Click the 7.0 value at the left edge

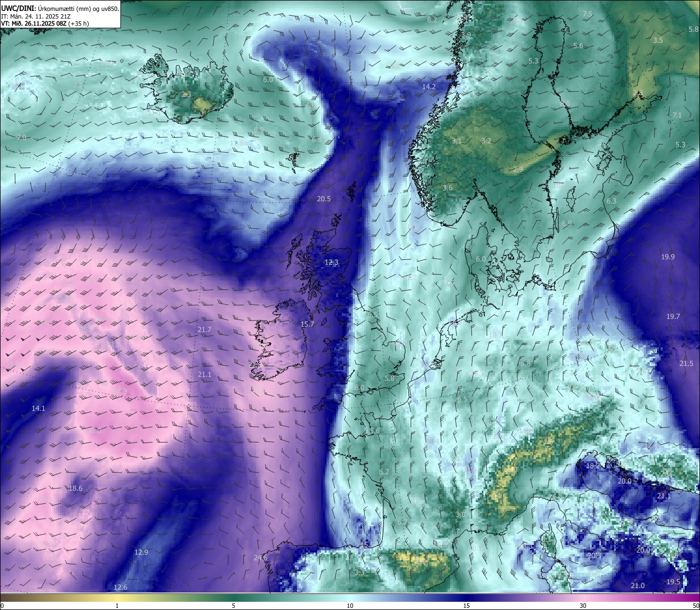[x=21, y=137]
